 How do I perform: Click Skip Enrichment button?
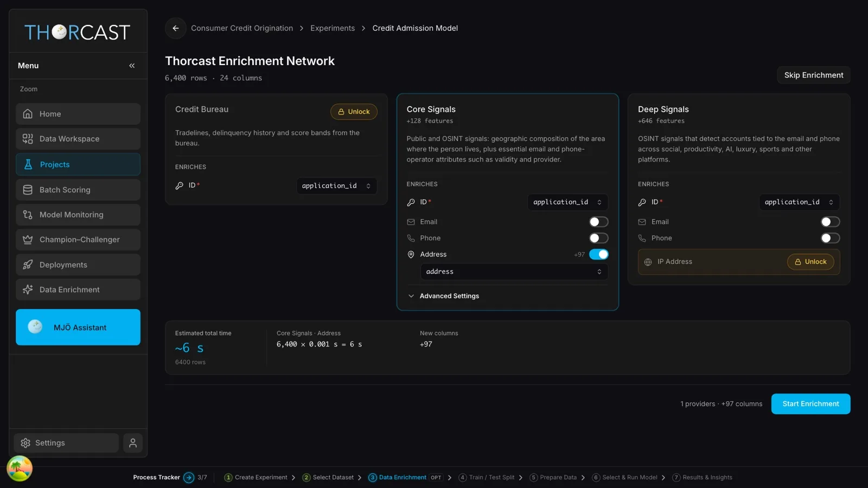click(814, 75)
